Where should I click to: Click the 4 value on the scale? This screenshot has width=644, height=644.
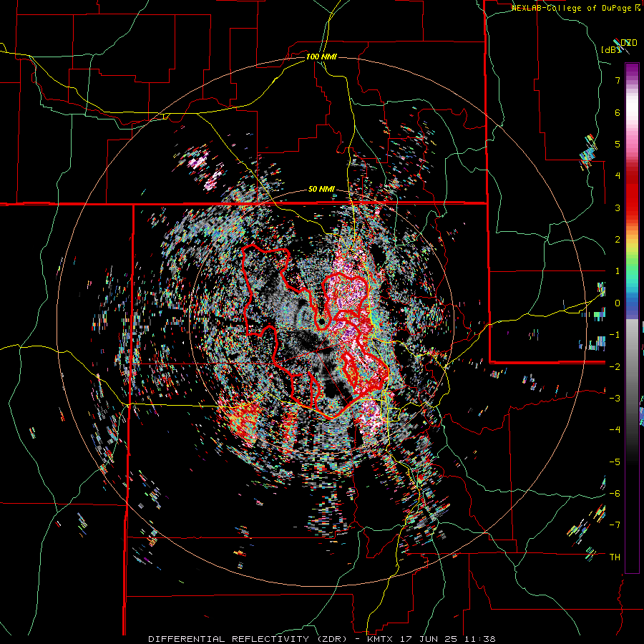click(618, 176)
